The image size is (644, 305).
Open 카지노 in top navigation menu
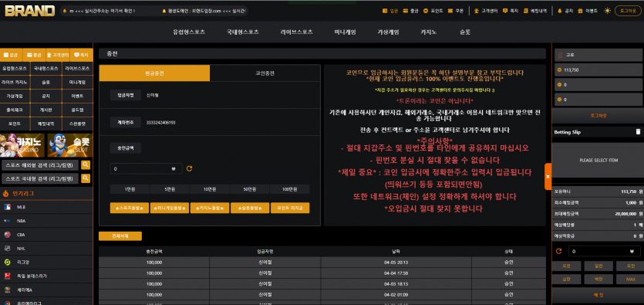428,32
